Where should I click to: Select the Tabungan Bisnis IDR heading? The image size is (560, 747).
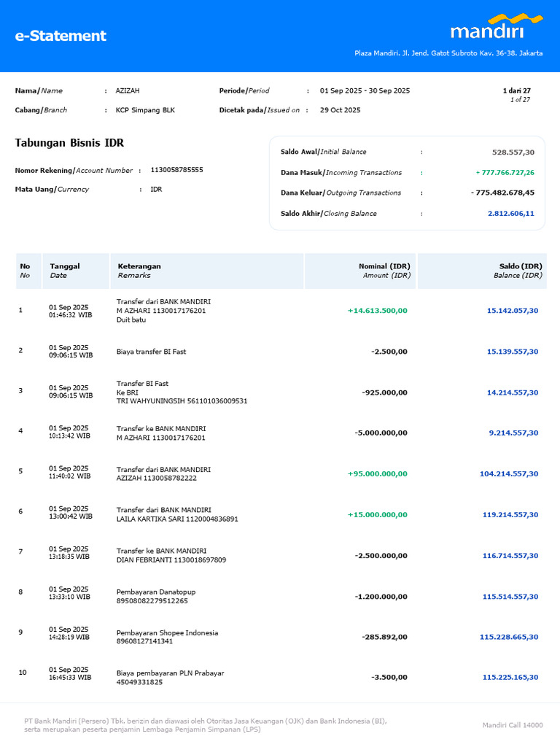[69, 143]
